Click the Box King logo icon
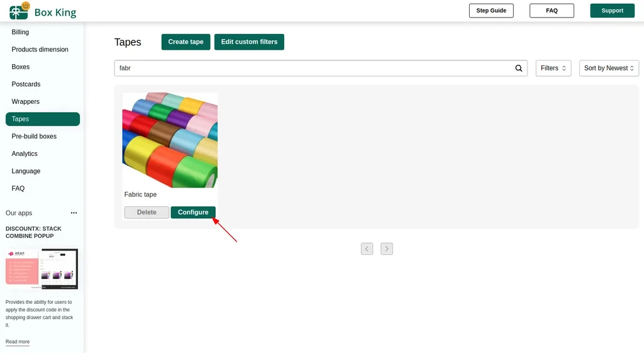Viewport: 644px width, 353px height. (x=19, y=11)
